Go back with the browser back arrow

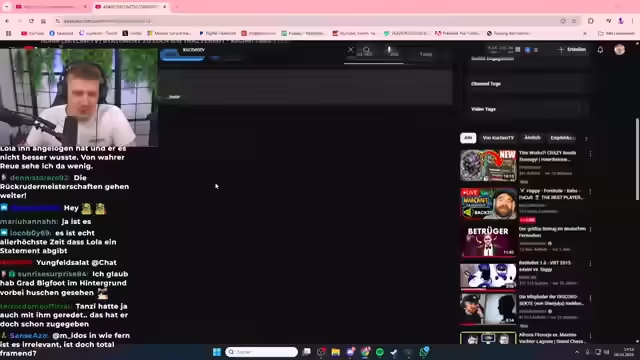[7, 21]
